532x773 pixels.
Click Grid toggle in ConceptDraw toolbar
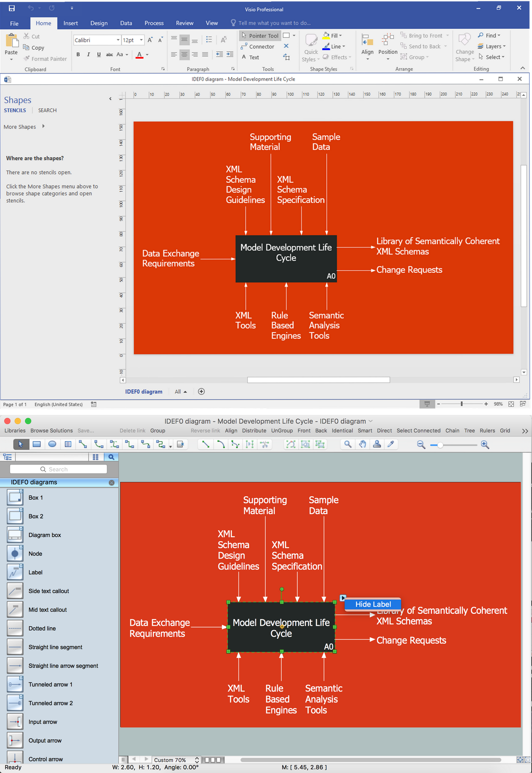[505, 431]
